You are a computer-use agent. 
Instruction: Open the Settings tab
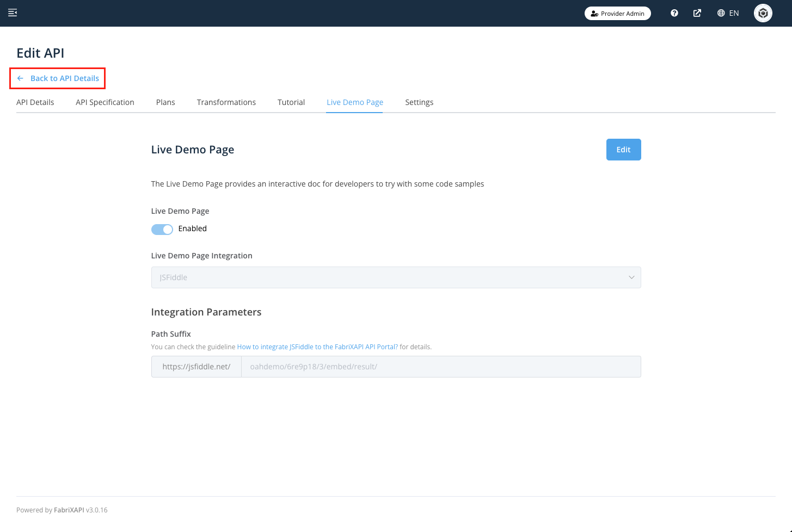[x=419, y=102]
